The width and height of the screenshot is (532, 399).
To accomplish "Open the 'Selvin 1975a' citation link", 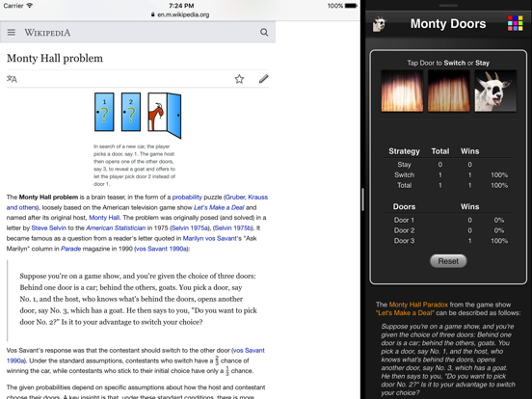I will 190,228.
